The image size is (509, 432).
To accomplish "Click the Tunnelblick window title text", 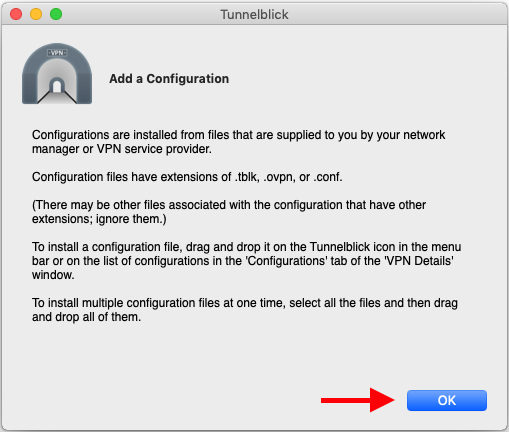I will pos(254,15).
